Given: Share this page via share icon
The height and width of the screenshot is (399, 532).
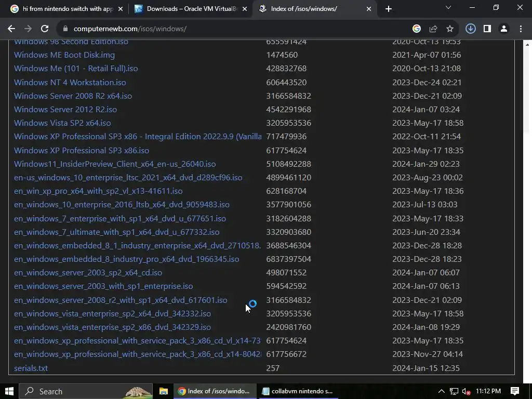Looking at the screenshot, I should [x=433, y=29].
